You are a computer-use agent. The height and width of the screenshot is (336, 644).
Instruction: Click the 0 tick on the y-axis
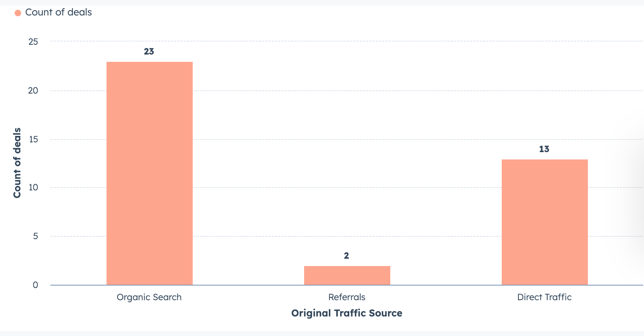35,285
